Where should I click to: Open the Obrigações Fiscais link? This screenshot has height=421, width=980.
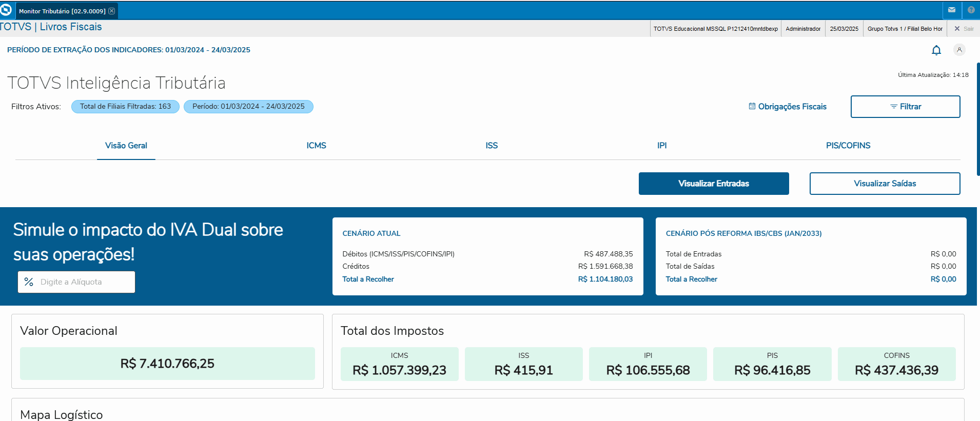[x=788, y=107]
